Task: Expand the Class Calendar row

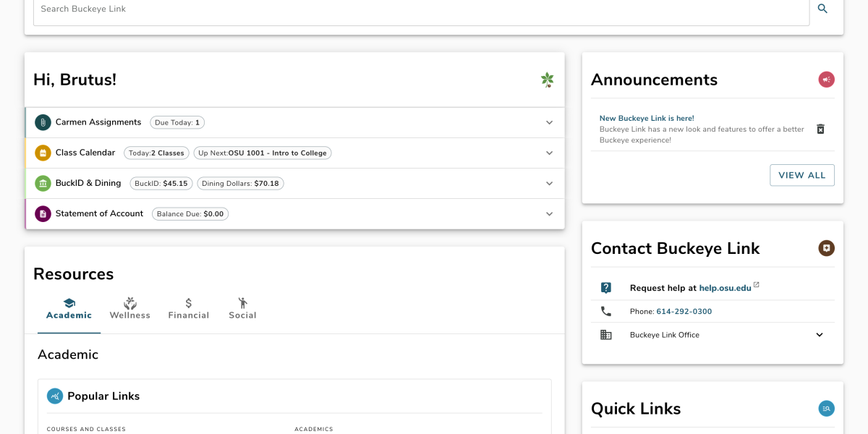Action: pyautogui.click(x=549, y=153)
